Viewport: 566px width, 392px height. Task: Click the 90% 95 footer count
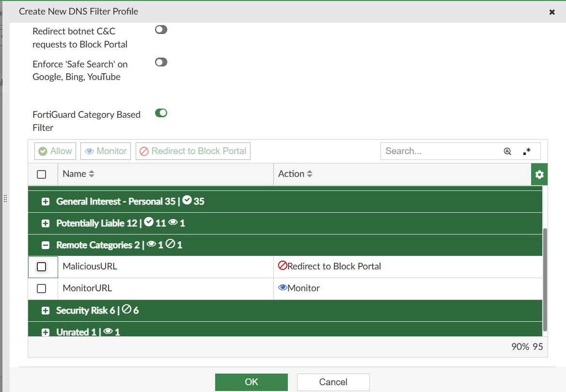tap(527, 346)
